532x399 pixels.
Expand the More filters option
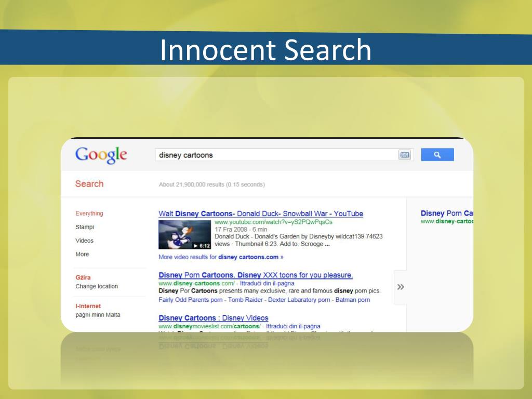click(x=82, y=254)
